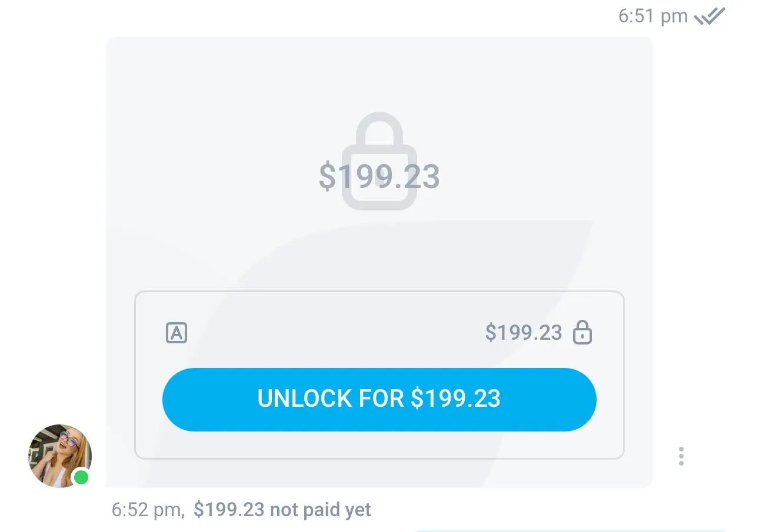Click the small $199.23 label left of lock icon
Screen dimensions: 759x532
click(x=523, y=333)
